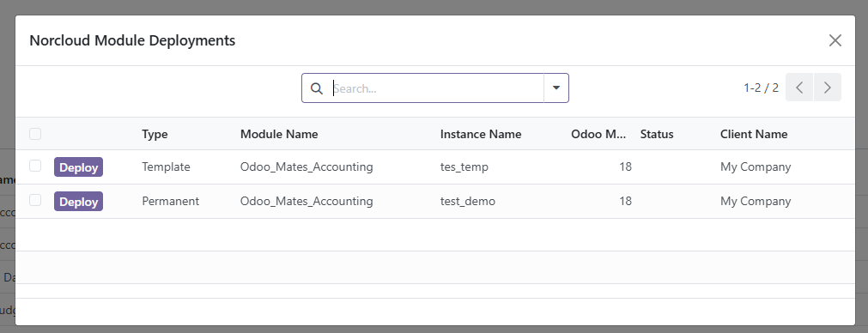
Task: Toggle the select-all checkbox in header
Action: [x=35, y=134]
